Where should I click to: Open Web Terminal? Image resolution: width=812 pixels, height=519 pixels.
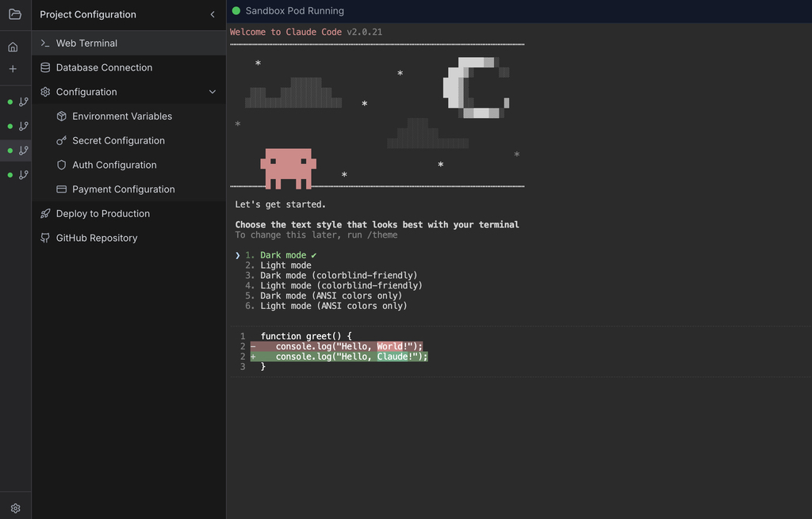tap(128, 43)
